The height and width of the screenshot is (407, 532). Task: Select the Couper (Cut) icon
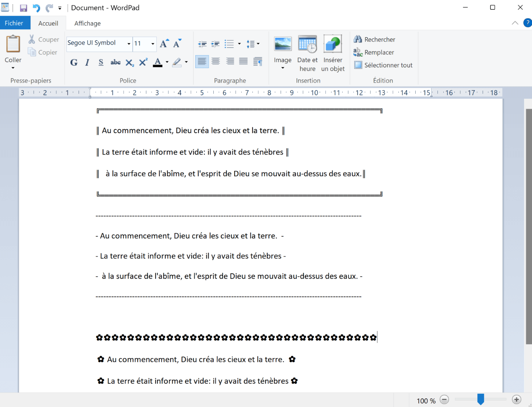click(x=32, y=39)
